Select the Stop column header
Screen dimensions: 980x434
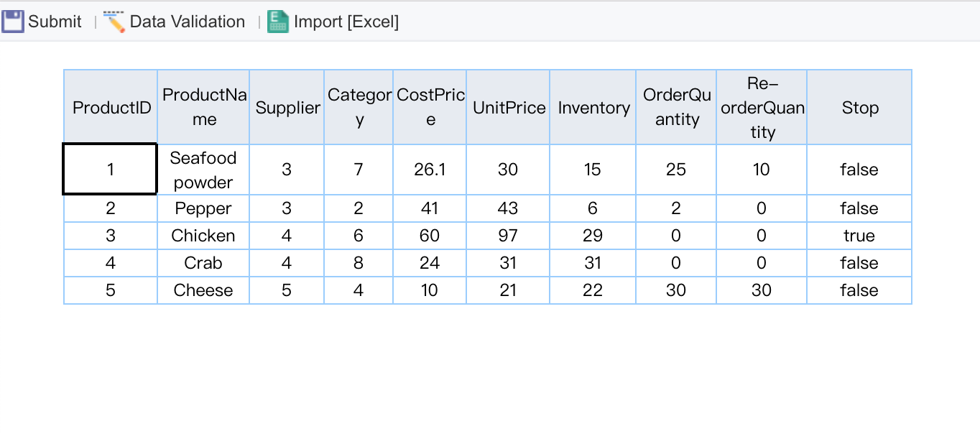(859, 106)
